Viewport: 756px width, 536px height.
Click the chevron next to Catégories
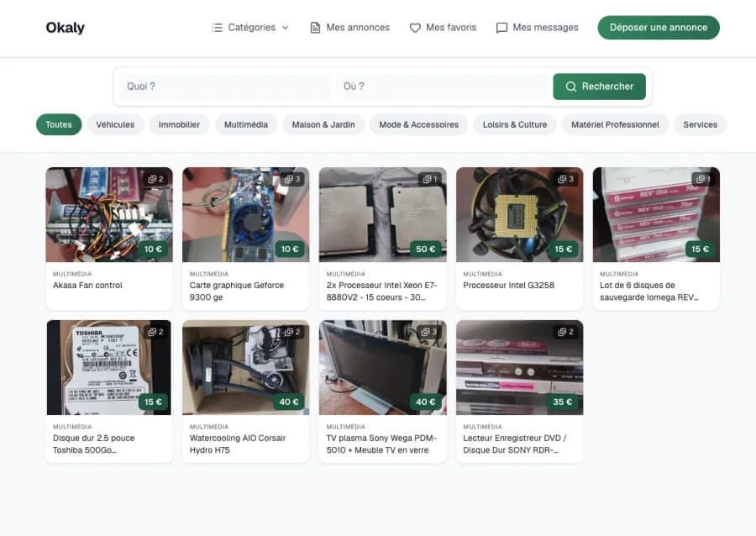tap(286, 28)
